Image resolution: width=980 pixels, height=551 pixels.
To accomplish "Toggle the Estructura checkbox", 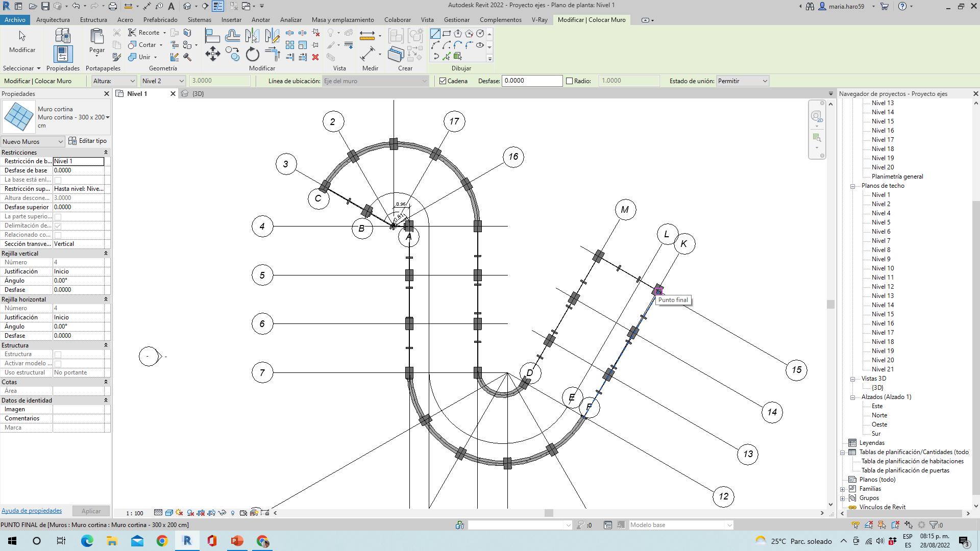I will (58, 355).
